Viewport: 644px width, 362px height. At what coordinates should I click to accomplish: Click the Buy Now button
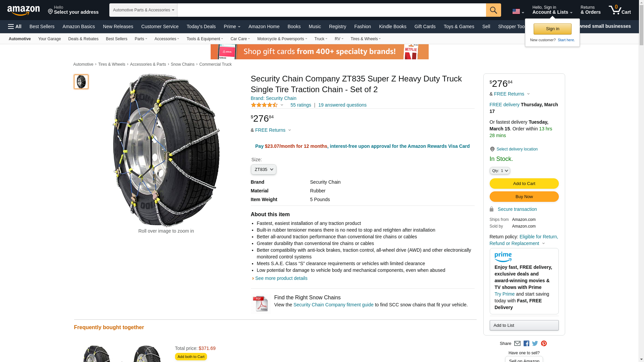click(524, 197)
